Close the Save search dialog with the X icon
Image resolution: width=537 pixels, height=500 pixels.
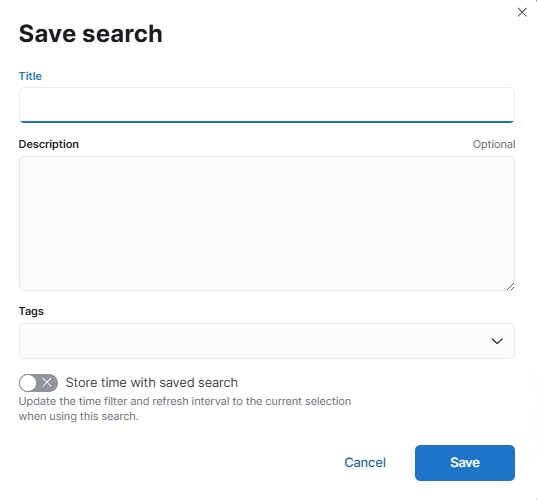click(522, 12)
